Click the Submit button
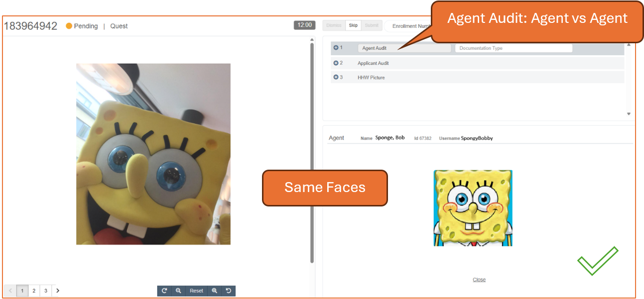This screenshot has width=644, height=299. (x=372, y=25)
